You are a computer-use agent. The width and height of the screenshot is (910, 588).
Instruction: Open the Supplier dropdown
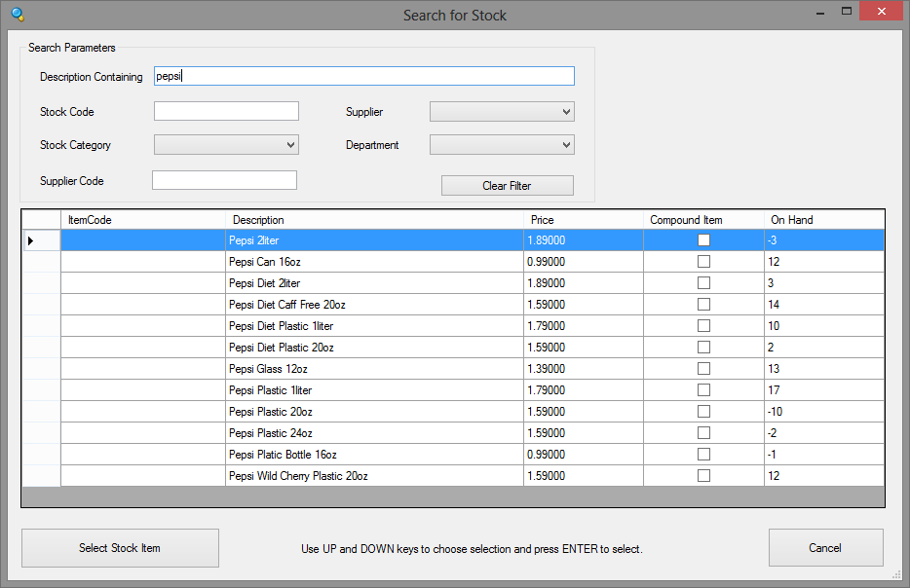point(502,112)
